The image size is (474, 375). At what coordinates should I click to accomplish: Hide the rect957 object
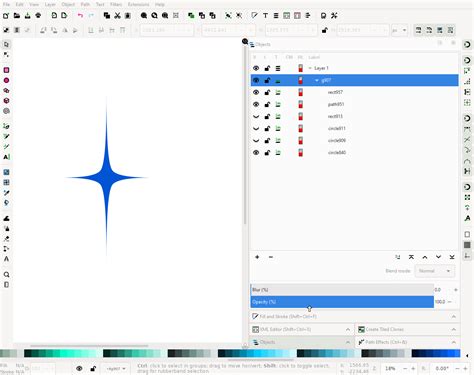[x=256, y=92]
